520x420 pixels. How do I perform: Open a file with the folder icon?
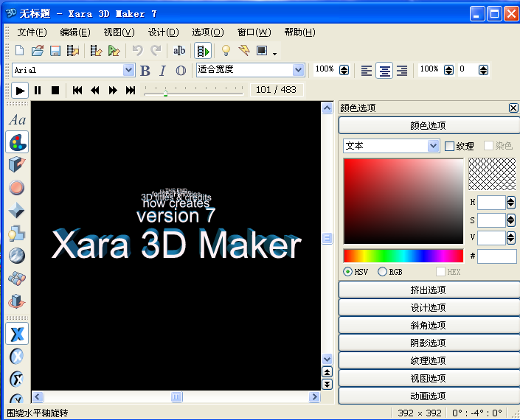click(x=38, y=51)
